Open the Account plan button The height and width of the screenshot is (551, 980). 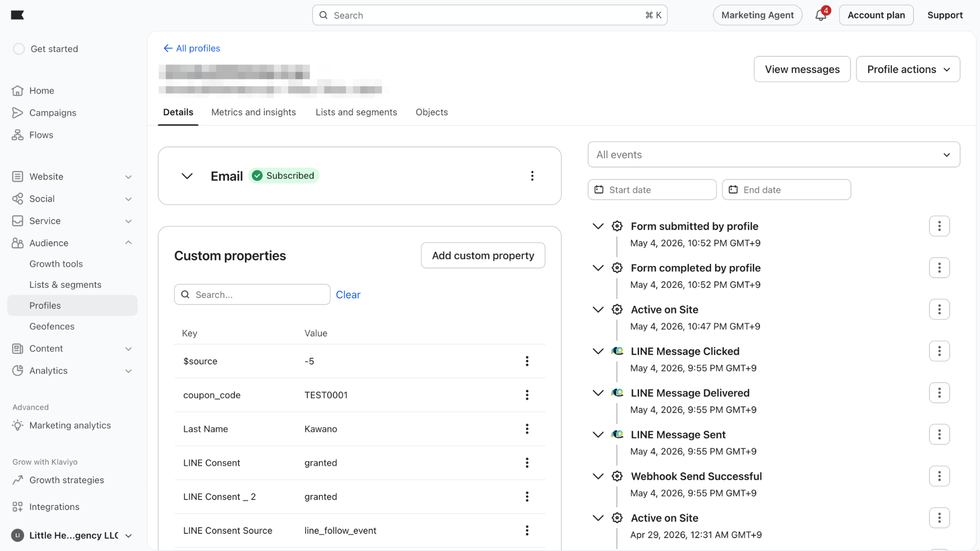coord(876,15)
